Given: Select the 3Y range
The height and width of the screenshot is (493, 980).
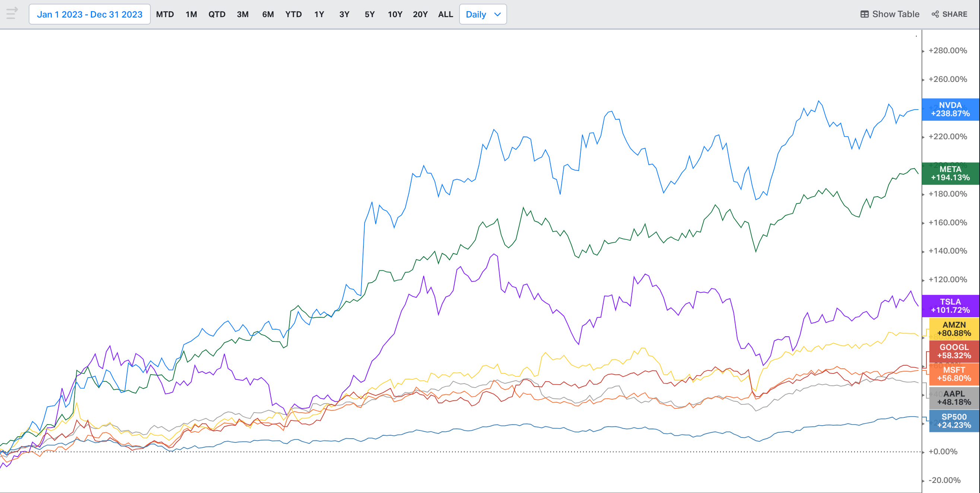Looking at the screenshot, I should pyautogui.click(x=344, y=15).
